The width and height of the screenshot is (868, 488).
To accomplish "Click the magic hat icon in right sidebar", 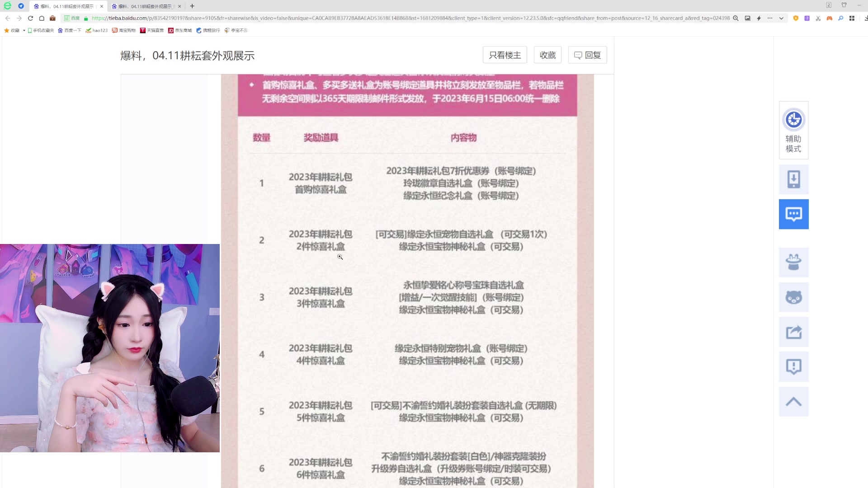I will click(x=793, y=262).
